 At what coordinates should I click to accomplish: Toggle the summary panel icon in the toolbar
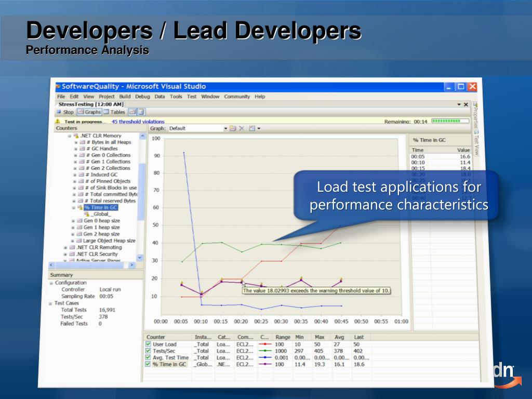[x=141, y=112]
